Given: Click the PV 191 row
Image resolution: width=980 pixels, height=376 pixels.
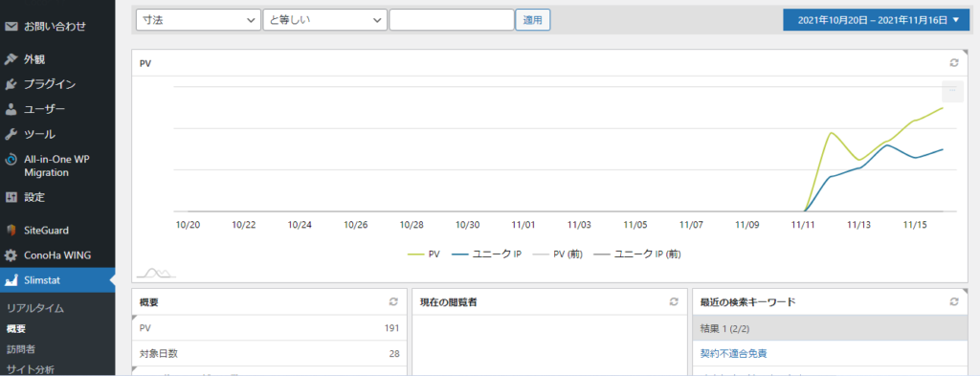Looking at the screenshot, I should click(269, 328).
